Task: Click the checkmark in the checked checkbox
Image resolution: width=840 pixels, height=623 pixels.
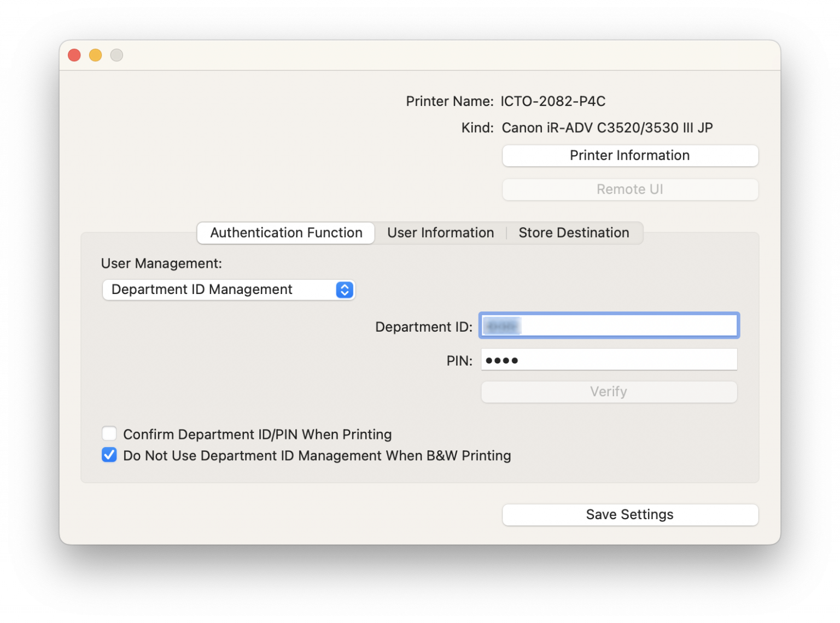Action: pyautogui.click(x=109, y=455)
